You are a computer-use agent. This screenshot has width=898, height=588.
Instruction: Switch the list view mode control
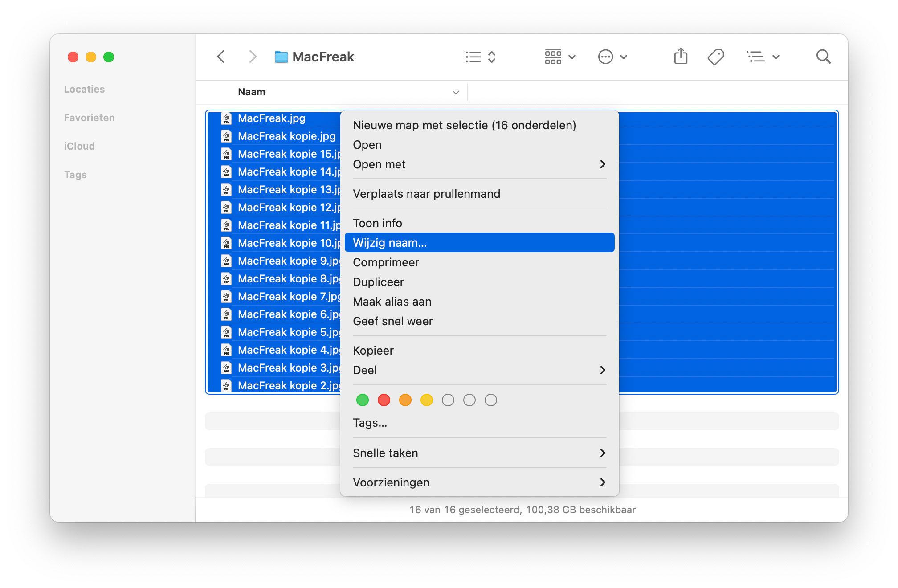pos(481,57)
